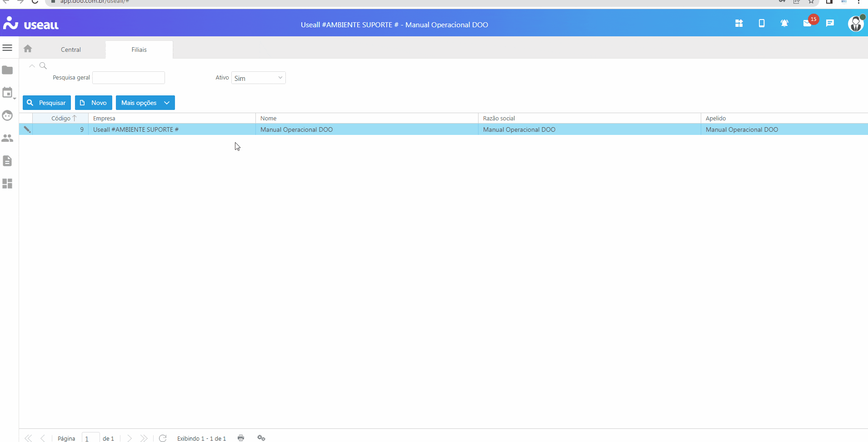Select the Manual Operacional DOO Apelido cell

(784, 129)
